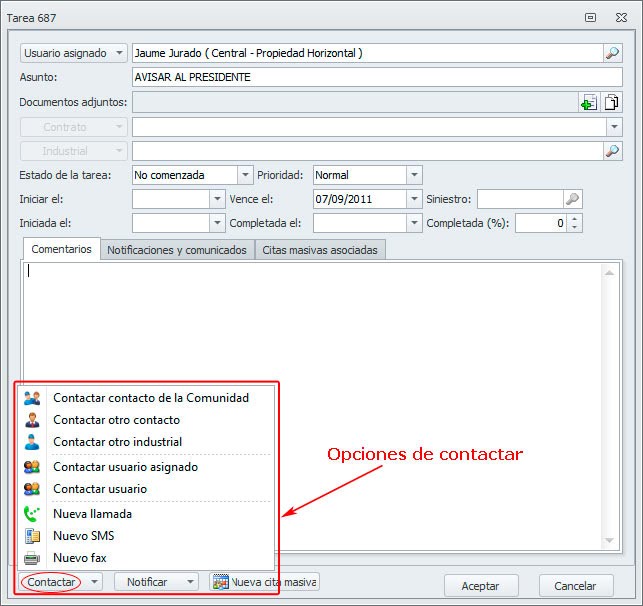Open the Iniciada el date picker arrow
Viewport: 643px width, 606px height.
pos(217,223)
